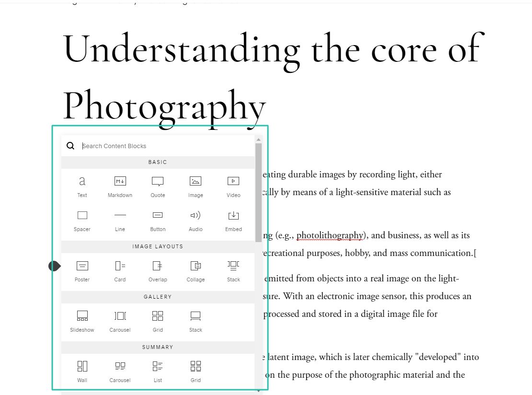Choose the Quote block
Image resolution: width=532 pixels, height=395 pixels.
pos(158,186)
